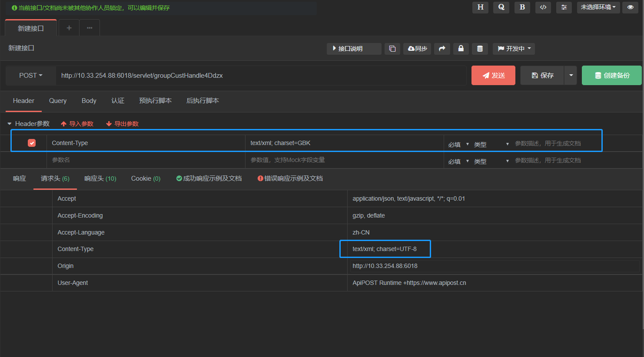Switch to the 请求头 (6) tab
The image size is (644, 357).
pos(55,178)
